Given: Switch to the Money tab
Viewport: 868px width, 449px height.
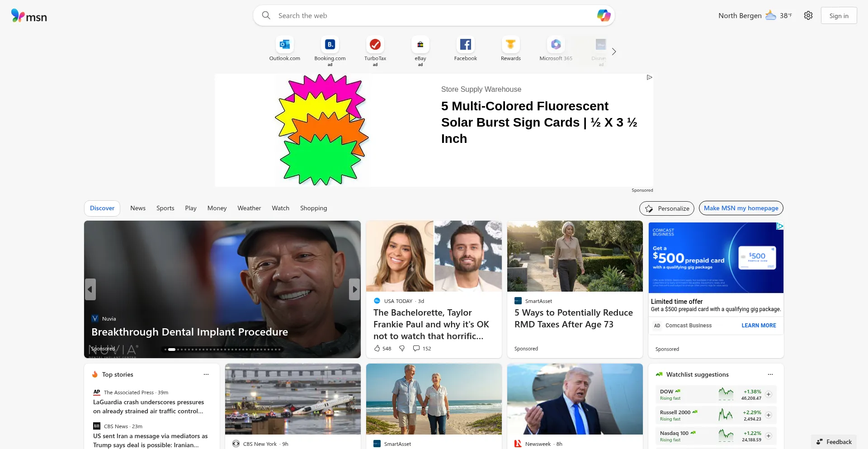Looking at the screenshot, I should [x=217, y=208].
